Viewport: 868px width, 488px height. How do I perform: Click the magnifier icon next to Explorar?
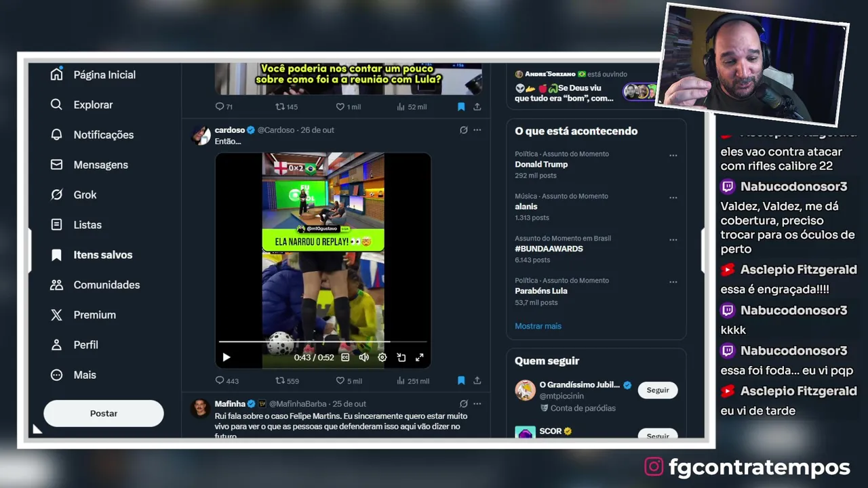tap(56, 104)
